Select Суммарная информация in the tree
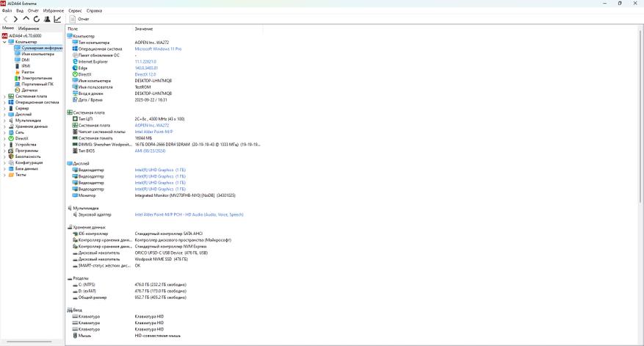 [x=42, y=48]
